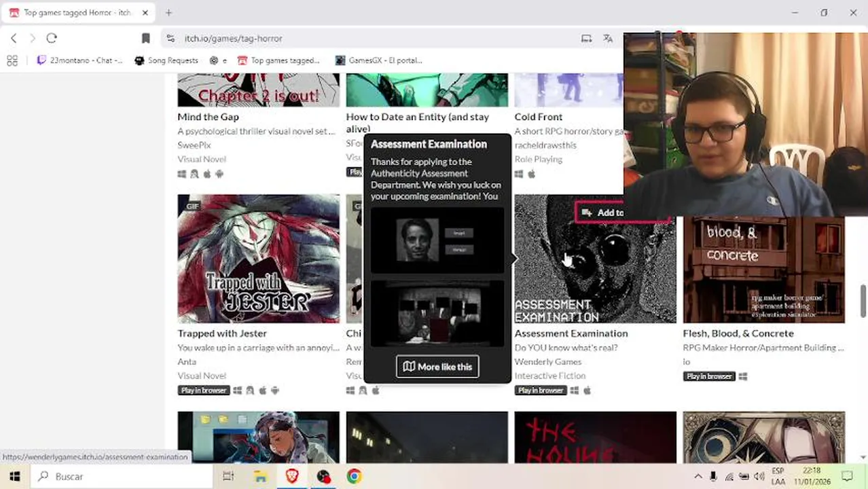Open the site settings icon in the address bar
Screen dimensions: 868x489
point(170,39)
